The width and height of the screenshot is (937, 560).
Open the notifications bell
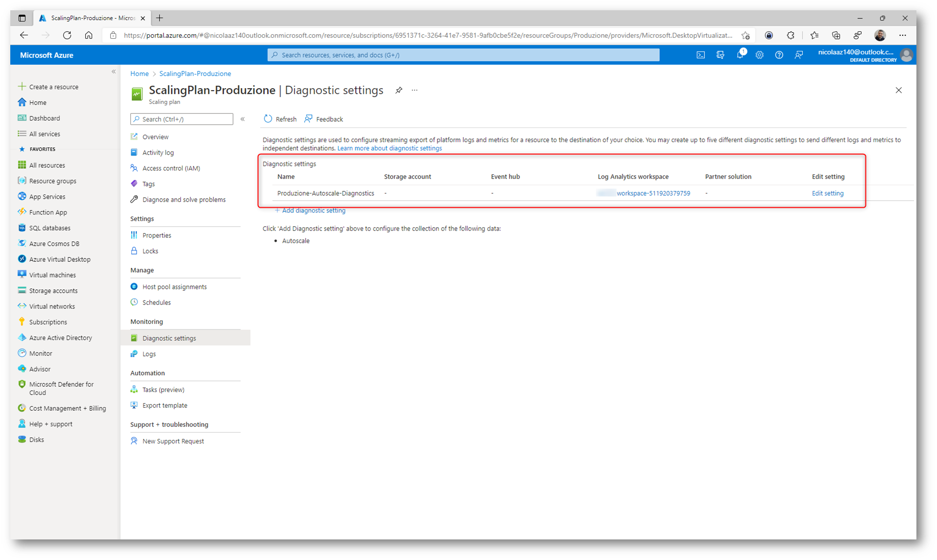(740, 55)
